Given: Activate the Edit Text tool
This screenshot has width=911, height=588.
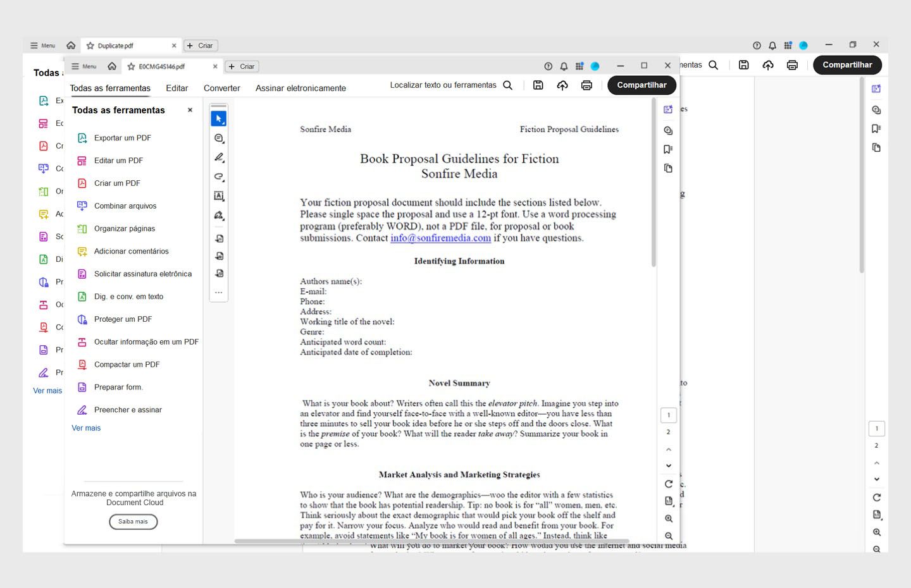Looking at the screenshot, I should [218, 196].
